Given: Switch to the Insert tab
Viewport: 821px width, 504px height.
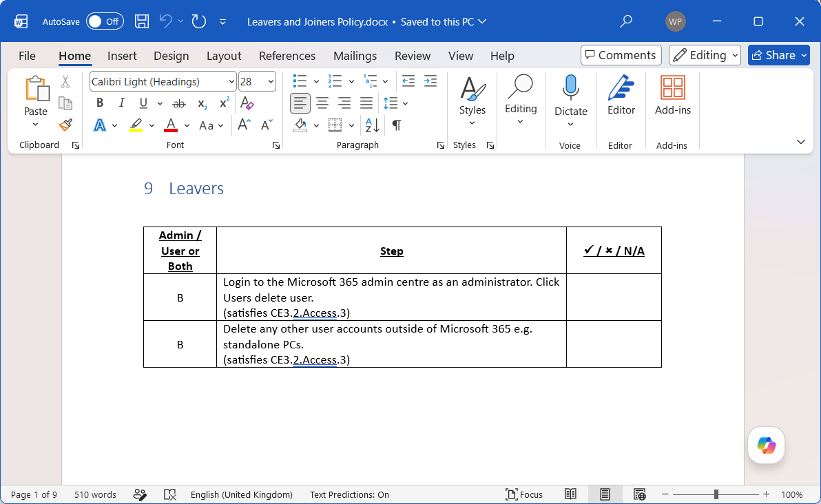Looking at the screenshot, I should 122,56.
